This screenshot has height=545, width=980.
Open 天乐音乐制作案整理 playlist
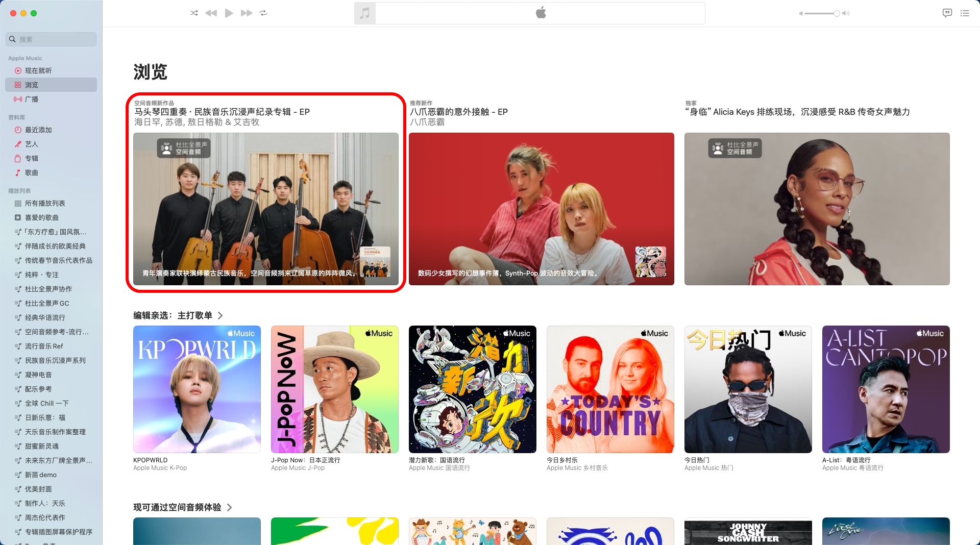coord(51,432)
